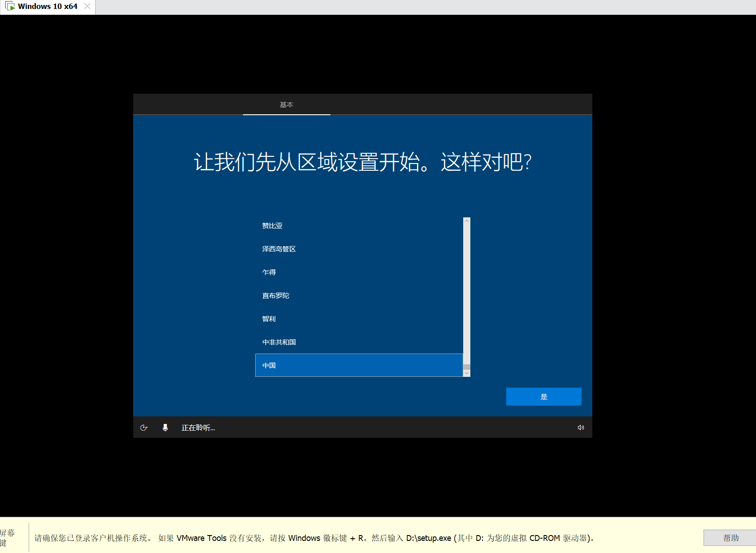This screenshot has height=553, width=756.
Task: Select the Windows 10 x64 VM tab
Action: 48,7
